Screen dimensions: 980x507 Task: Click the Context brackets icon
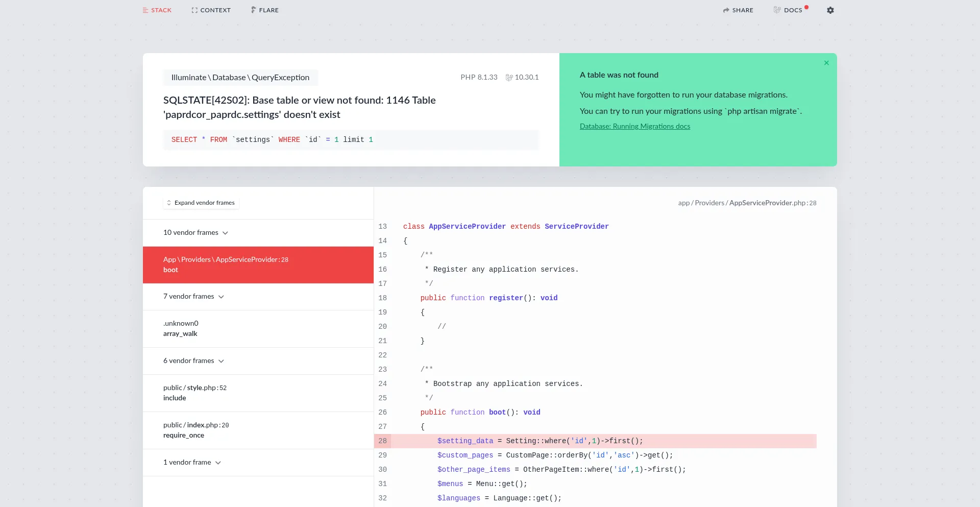click(194, 10)
